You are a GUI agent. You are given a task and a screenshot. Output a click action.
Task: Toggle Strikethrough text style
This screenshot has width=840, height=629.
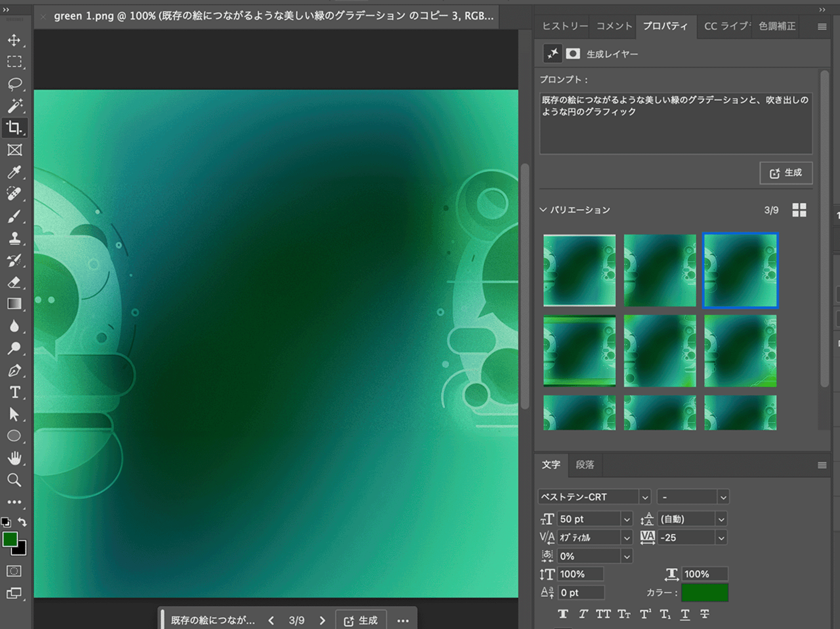click(705, 614)
